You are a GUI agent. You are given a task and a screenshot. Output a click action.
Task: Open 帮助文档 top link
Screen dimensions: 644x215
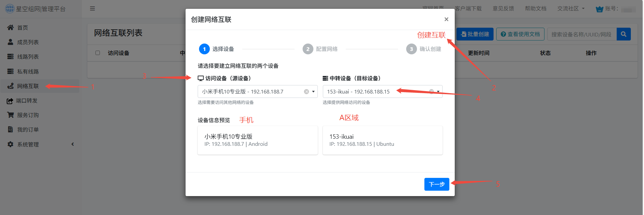[536, 8]
